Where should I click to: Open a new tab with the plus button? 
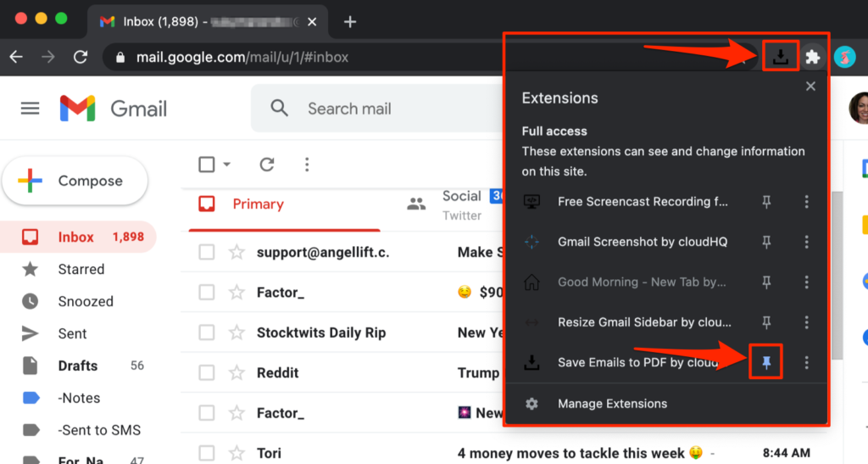350,21
